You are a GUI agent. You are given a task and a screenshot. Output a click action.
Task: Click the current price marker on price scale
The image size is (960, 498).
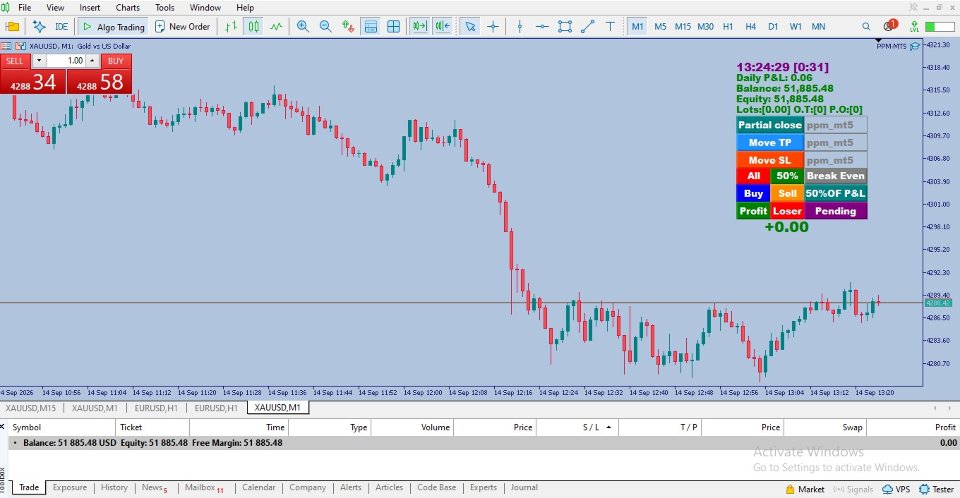click(x=937, y=303)
